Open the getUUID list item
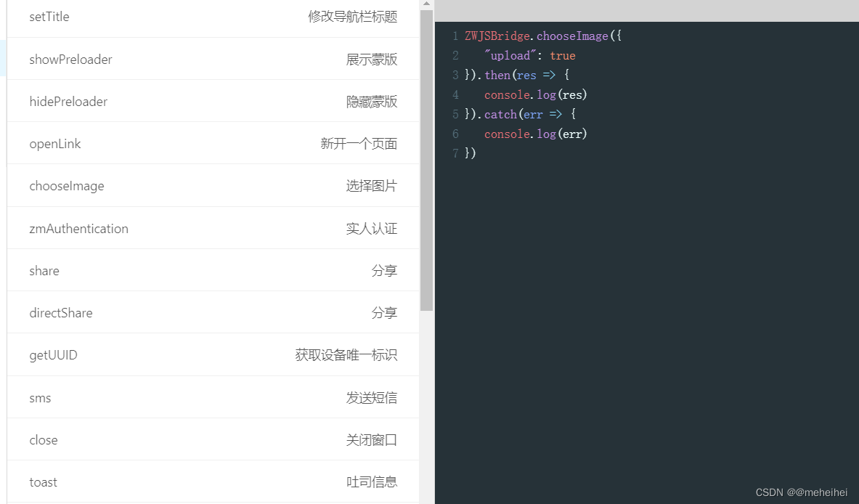This screenshot has height=504, width=859. click(x=213, y=355)
